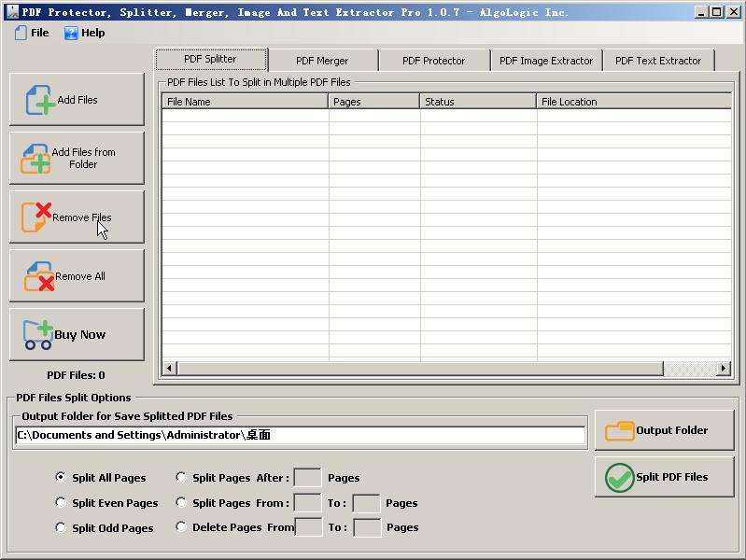
Task: Click the Remove All folder icon
Action: coord(39,276)
